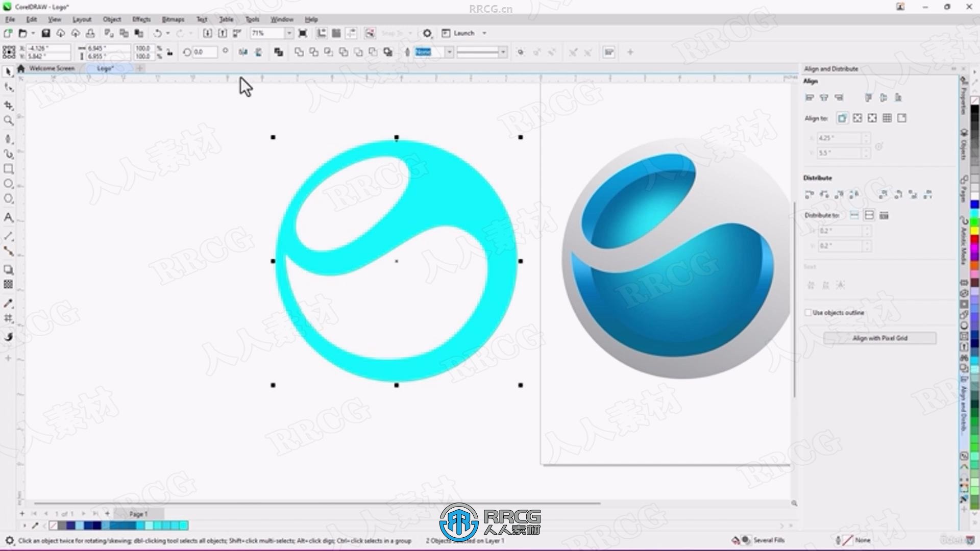Open the Bitmaps menu
The width and height of the screenshot is (980, 551).
(173, 19)
